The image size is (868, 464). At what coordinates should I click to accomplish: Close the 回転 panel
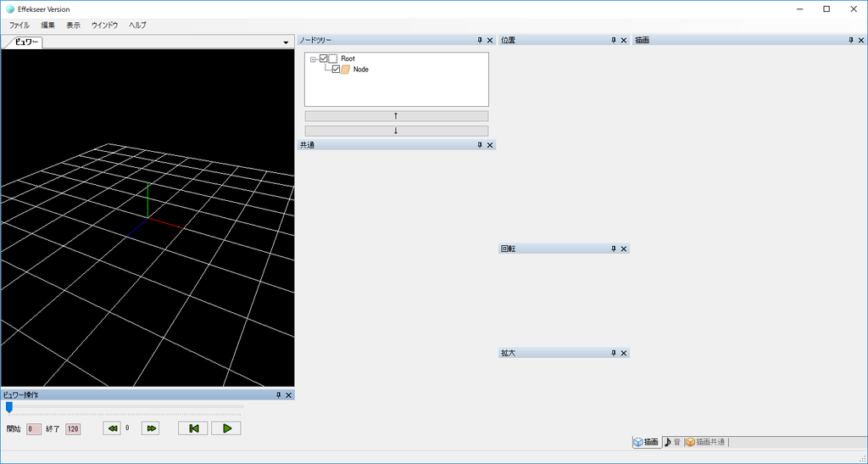(624, 249)
